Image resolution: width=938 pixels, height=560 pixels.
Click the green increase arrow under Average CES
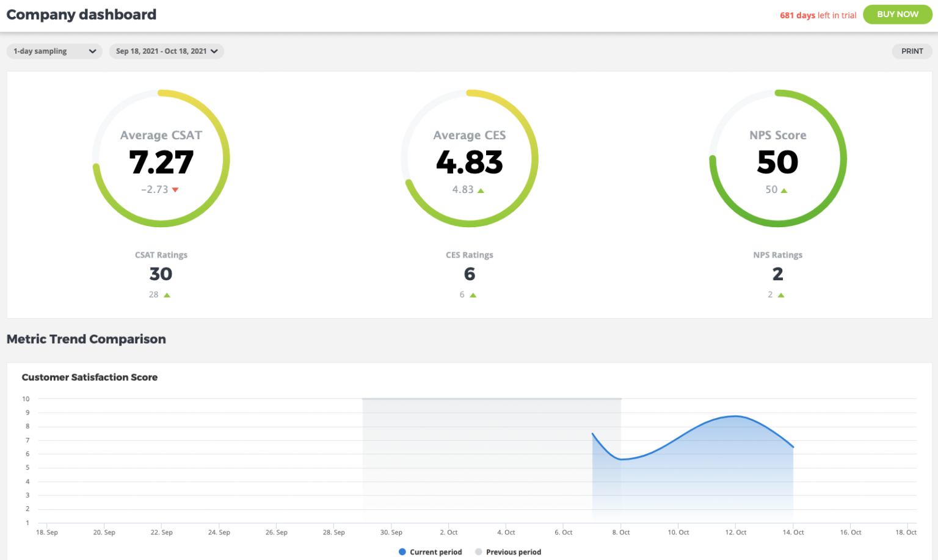click(x=482, y=189)
